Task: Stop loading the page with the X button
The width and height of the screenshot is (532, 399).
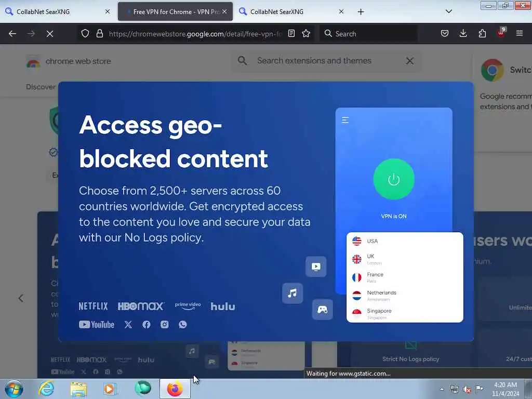Action: click(50, 34)
